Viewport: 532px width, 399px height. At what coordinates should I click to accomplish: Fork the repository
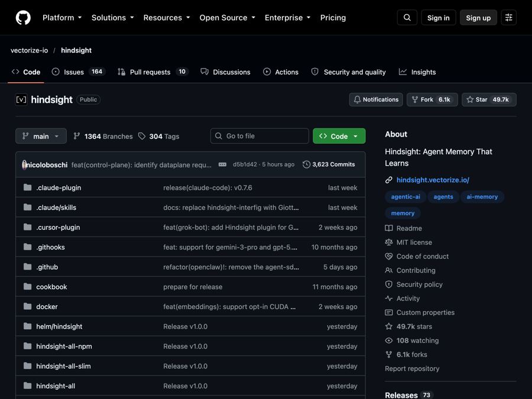click(x=432, y=100)
